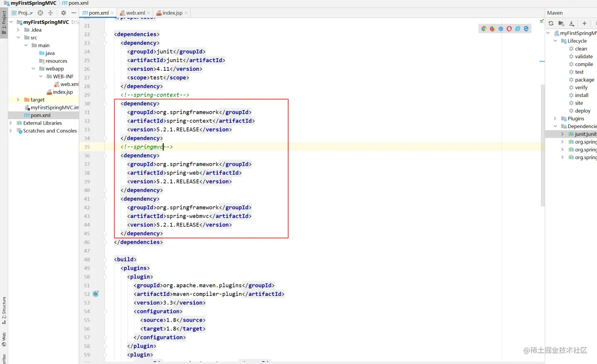Open in Edge browser icon
Image resolution: width=597 pixels, height=364 pixels.
click(526, 29)
